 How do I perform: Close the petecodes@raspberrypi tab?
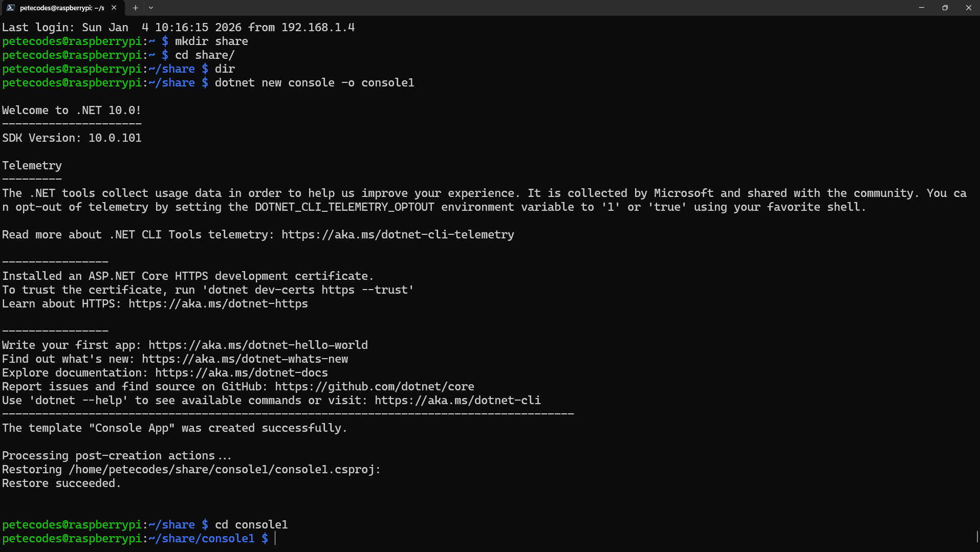pyautogui.click(x=114, y=8)
